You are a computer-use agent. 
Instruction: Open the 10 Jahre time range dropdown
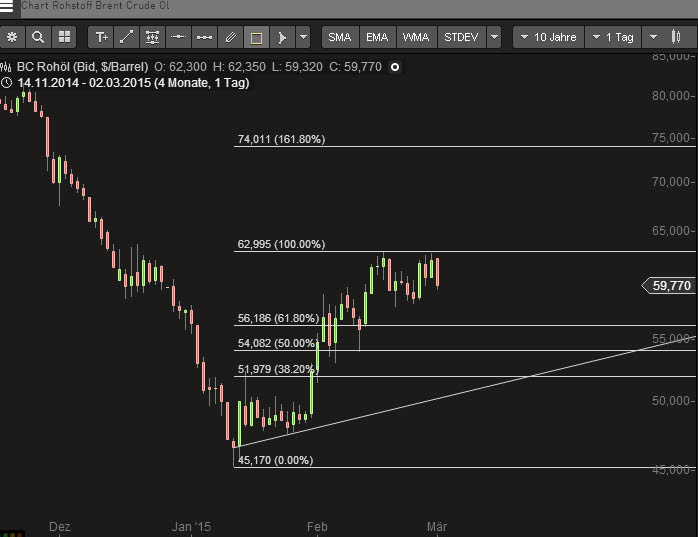548,37
